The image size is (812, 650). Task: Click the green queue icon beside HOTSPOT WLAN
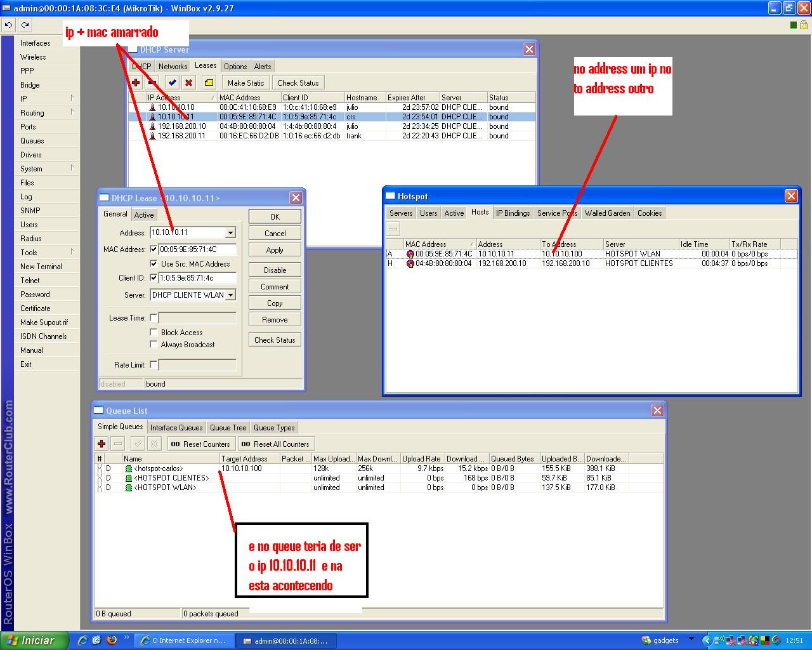(x=128, y=487)
